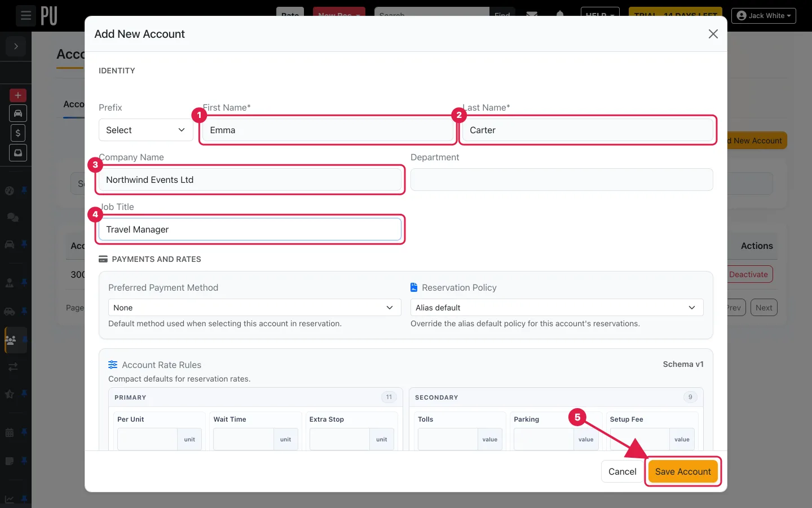
Task: Click the Tolls value input
Action: pyautogui.click(x=448, y=439)
